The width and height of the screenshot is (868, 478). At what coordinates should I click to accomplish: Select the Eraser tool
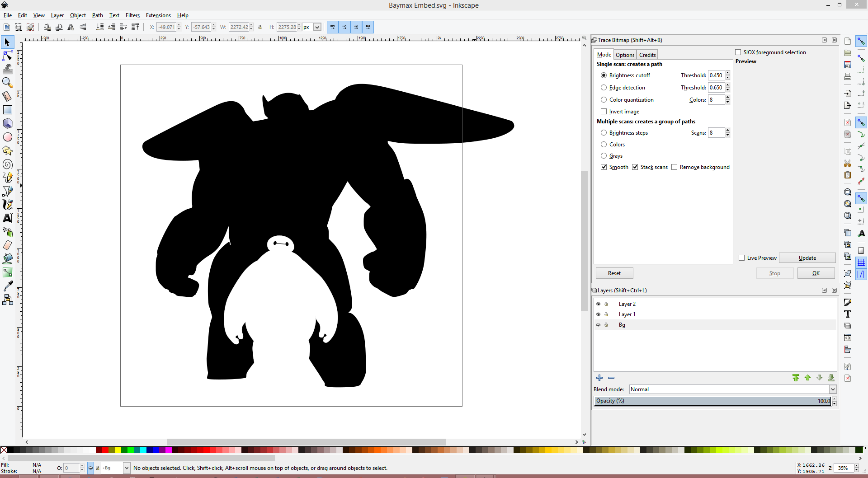click(x=7, y=245)
